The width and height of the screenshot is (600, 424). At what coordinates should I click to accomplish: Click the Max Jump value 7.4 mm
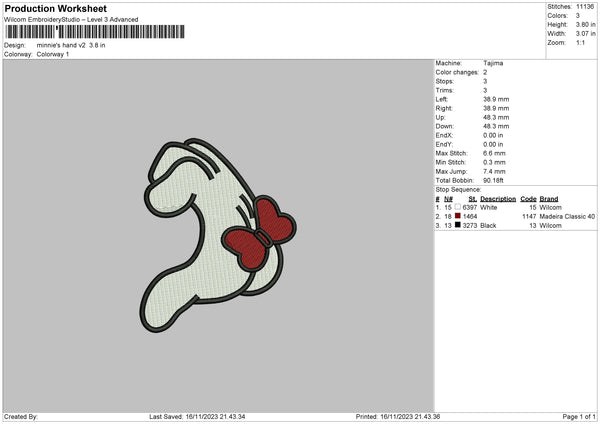click(494, 171)
